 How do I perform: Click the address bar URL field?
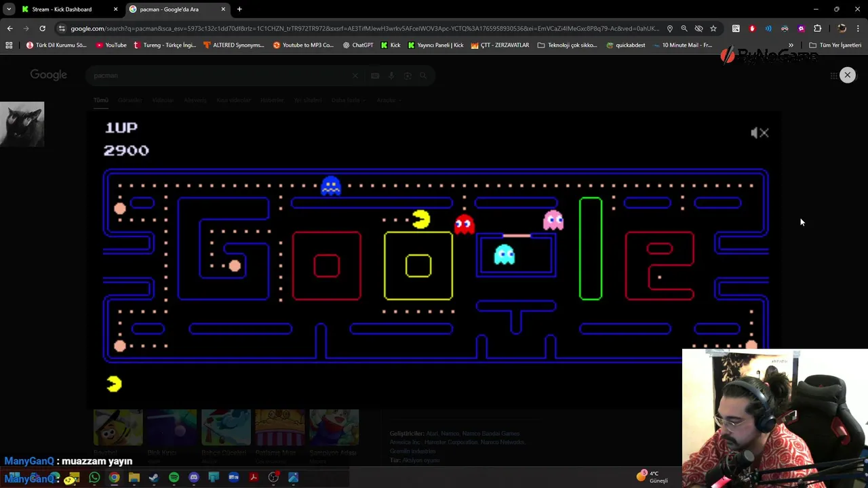(364, 28)
